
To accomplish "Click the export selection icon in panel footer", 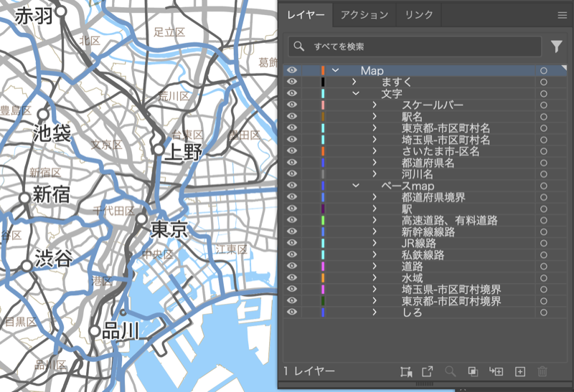I will click(428, 371).
